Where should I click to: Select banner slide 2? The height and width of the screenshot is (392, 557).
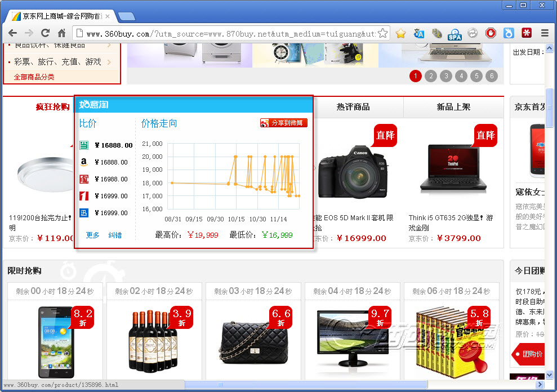[x=431, y=75]
